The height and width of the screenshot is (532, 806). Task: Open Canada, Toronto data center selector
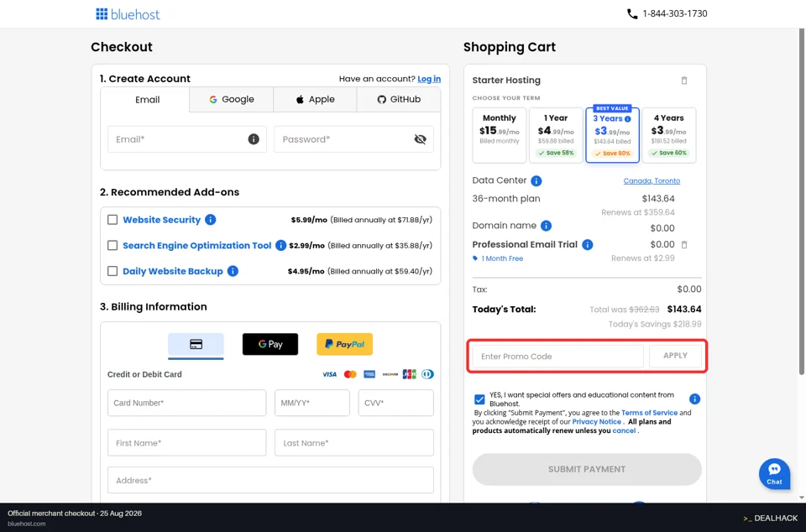click(x=652, y=180)
